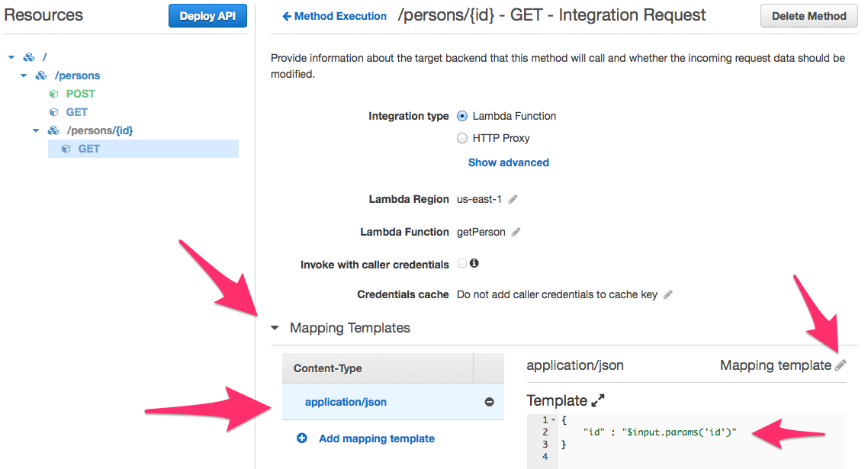Collapse the /persons/{id} resource node
Screen dimensions: 868x469
[36, 130]
